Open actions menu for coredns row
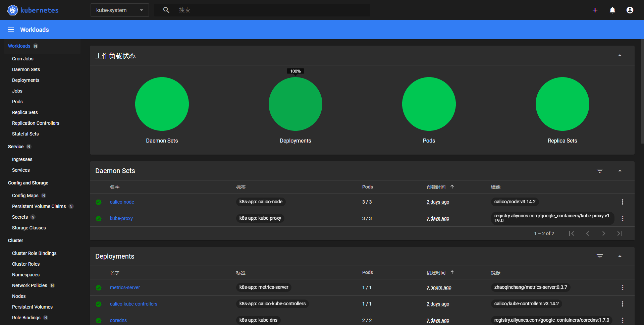Image resolution: width=644 pixels, height=325 pixels. [623, 320]
